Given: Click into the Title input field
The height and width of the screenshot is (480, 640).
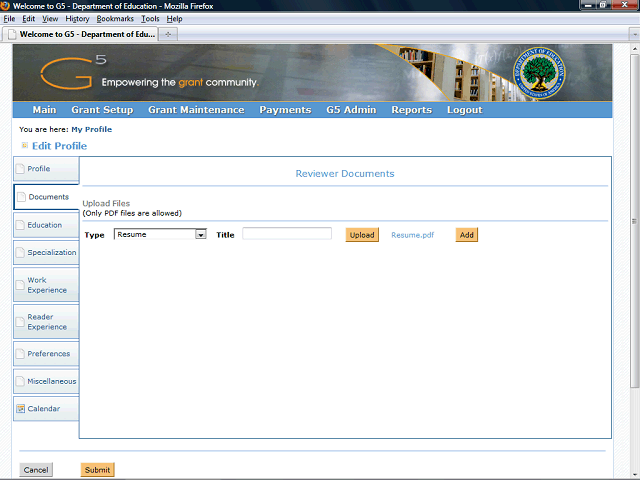Looking at the screenshot, I should click(x=287, y=233).
